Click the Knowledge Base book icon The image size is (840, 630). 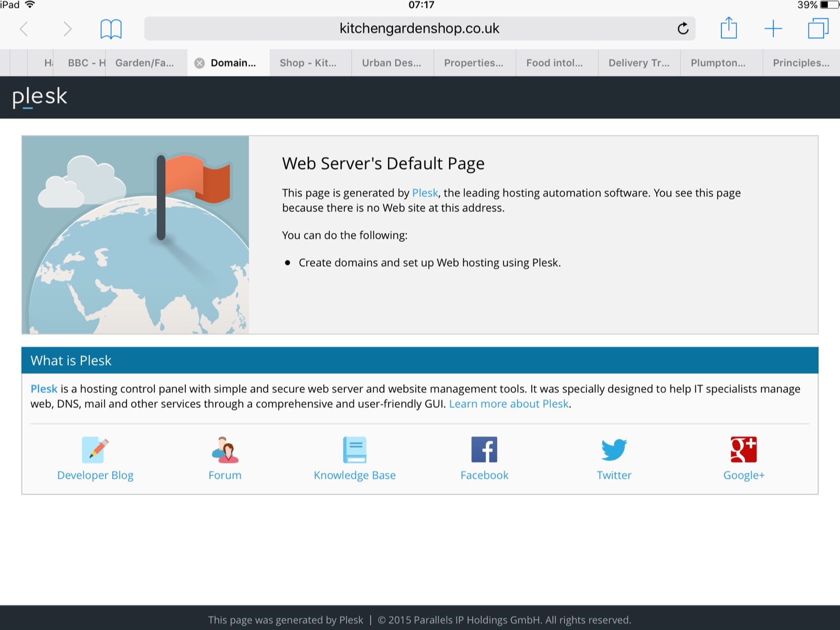tap(355, 450)
